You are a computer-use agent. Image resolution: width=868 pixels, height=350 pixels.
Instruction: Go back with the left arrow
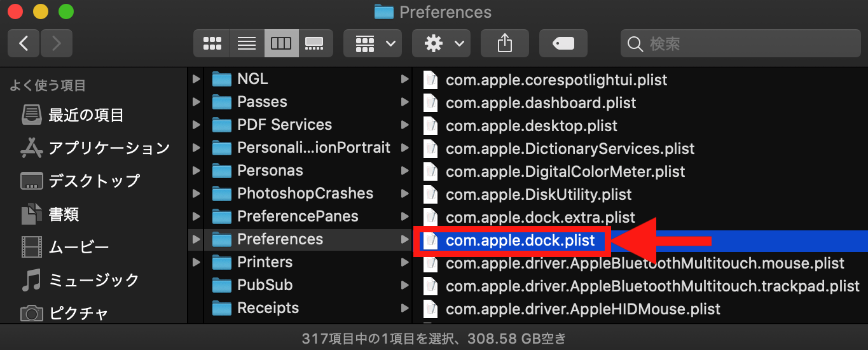tap(24, 43)
